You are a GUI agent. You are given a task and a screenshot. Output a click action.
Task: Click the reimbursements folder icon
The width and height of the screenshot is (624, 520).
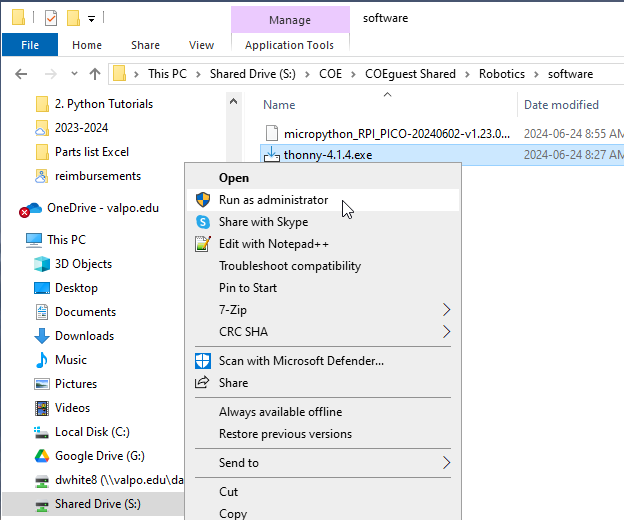click(42, 176)
